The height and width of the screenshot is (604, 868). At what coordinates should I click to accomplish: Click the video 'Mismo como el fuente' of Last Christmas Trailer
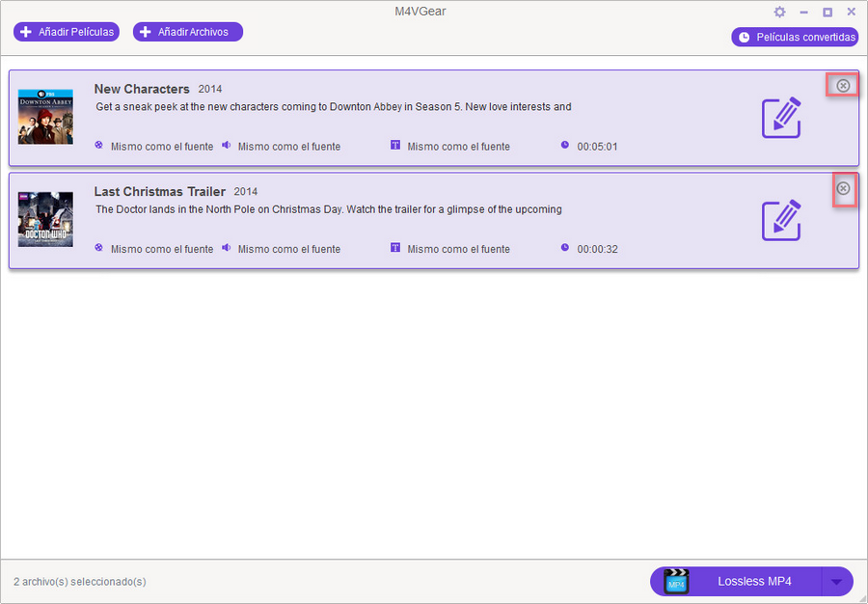[x=162, y=249]
